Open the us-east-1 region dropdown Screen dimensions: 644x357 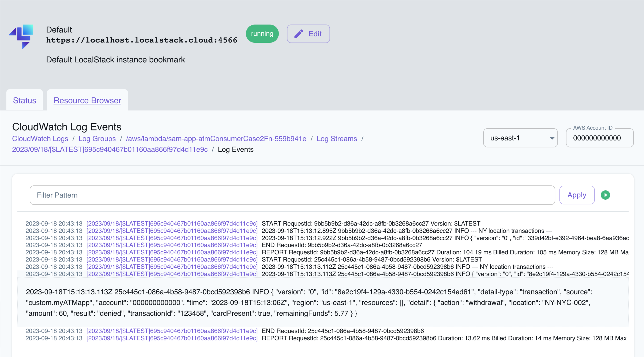520,138
